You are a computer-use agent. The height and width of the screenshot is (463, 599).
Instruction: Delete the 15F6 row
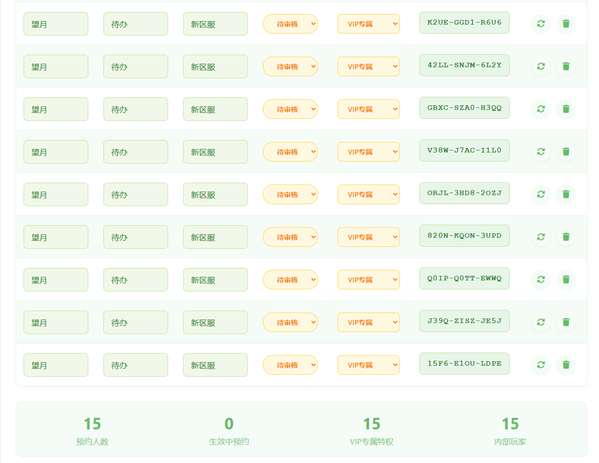click(x=566, y=365)
